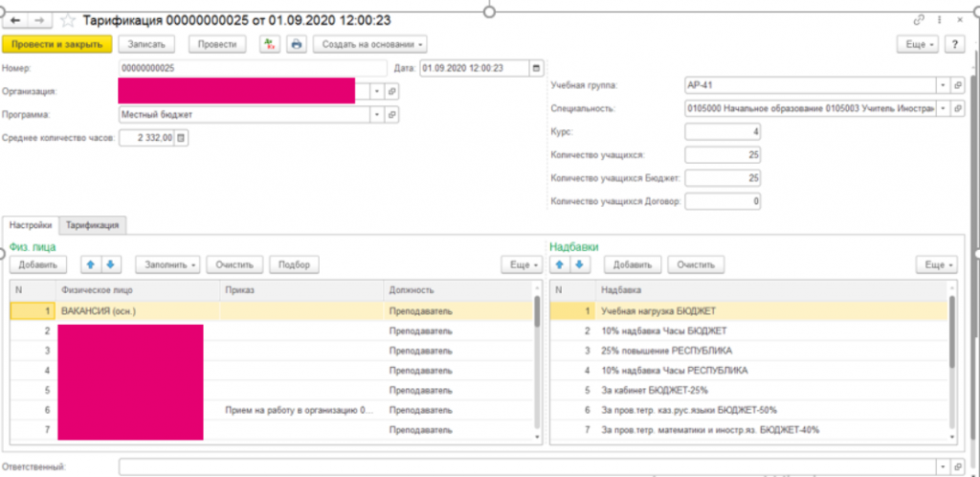Viewport: 980px width, 477px height.
Task: Click the back navigation arrow
Action: [x=16, y=19]
